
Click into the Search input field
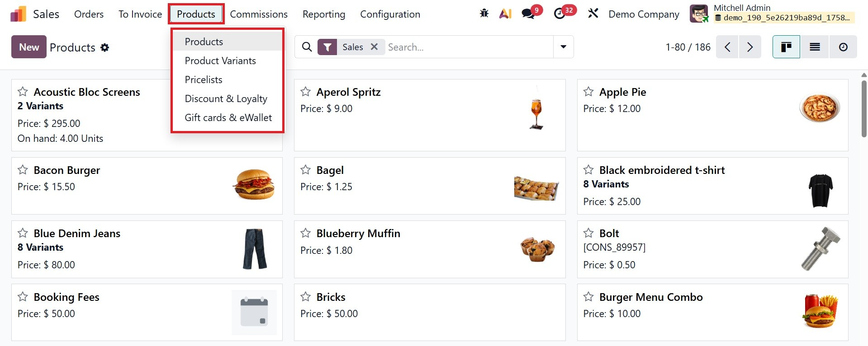(x=468, y=47)
